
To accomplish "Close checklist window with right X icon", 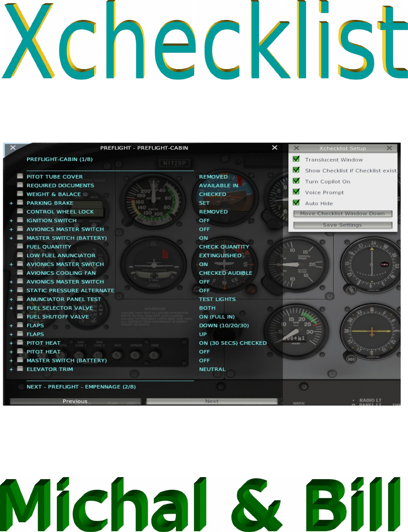I will (275, 148).
